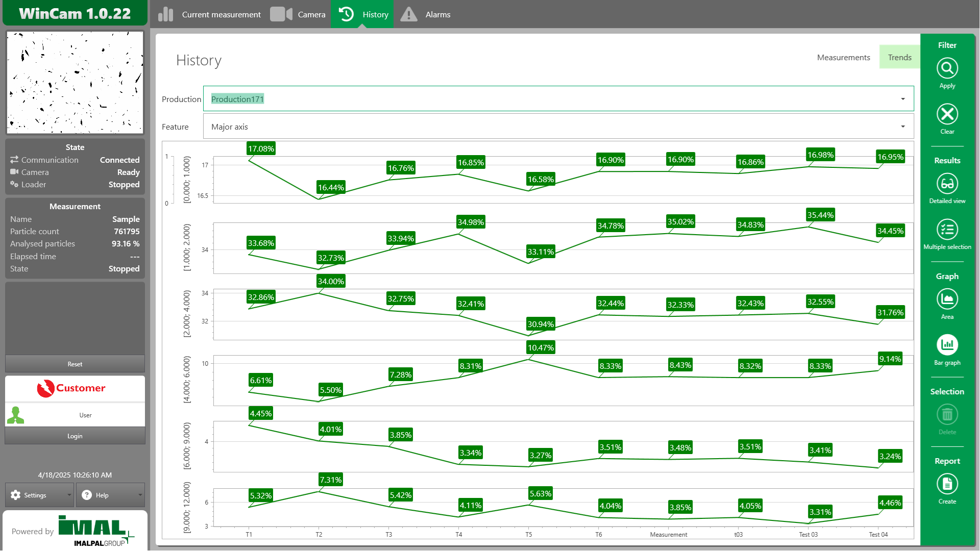The width and height of the screenshot is (980, 551).
Task: Click the Login button
Action: click(75, 436)
